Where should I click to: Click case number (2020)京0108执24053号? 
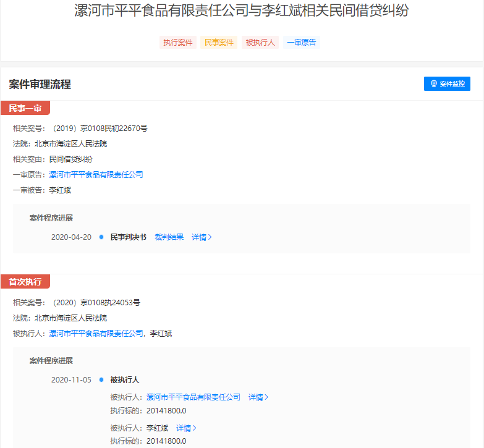tap(96, 302)
